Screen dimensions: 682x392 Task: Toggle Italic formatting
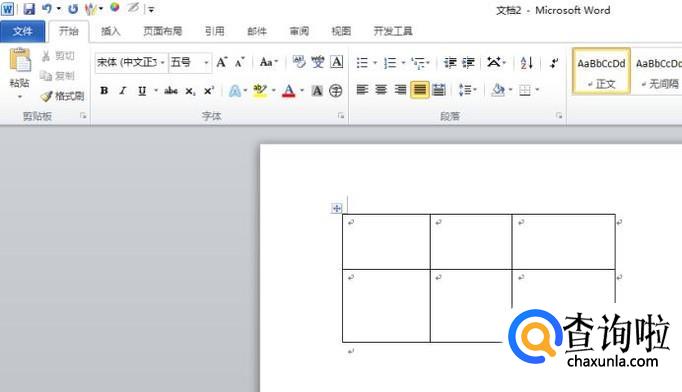click(x=123, y=90)
